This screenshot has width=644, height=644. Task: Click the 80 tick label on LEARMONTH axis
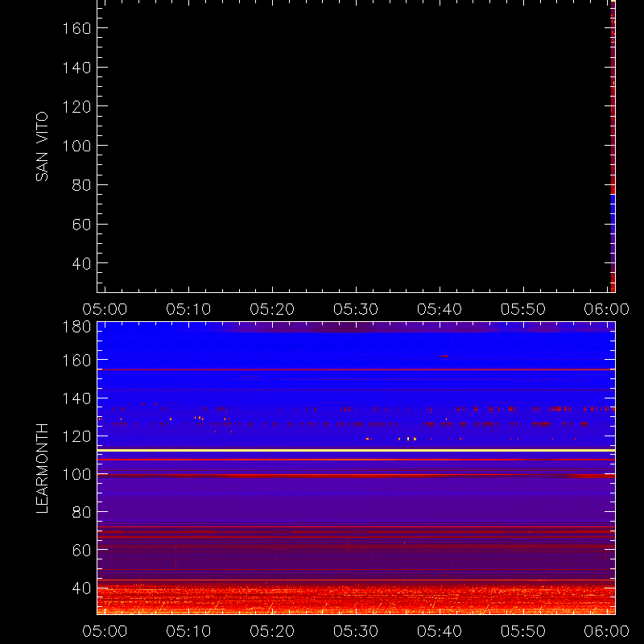coord(81,512)
